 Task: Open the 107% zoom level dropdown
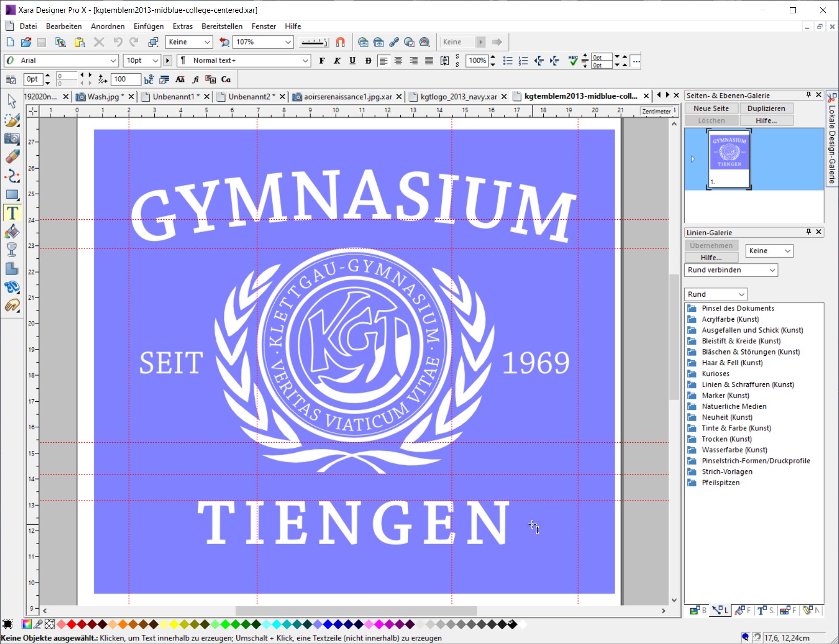point(288,42)
